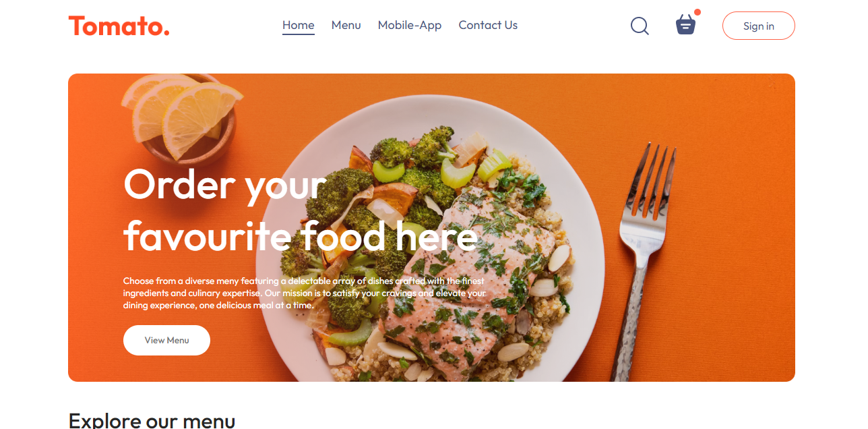Click the Tomato logo

click(x=119, y=26)
